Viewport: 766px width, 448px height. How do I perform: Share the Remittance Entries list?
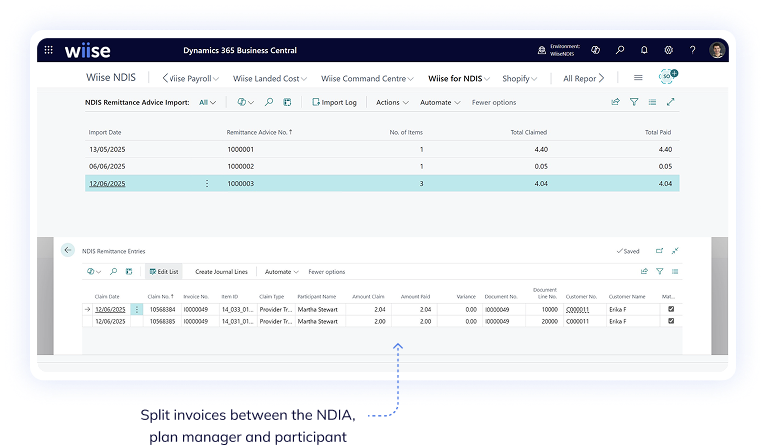tap(644, 271)
